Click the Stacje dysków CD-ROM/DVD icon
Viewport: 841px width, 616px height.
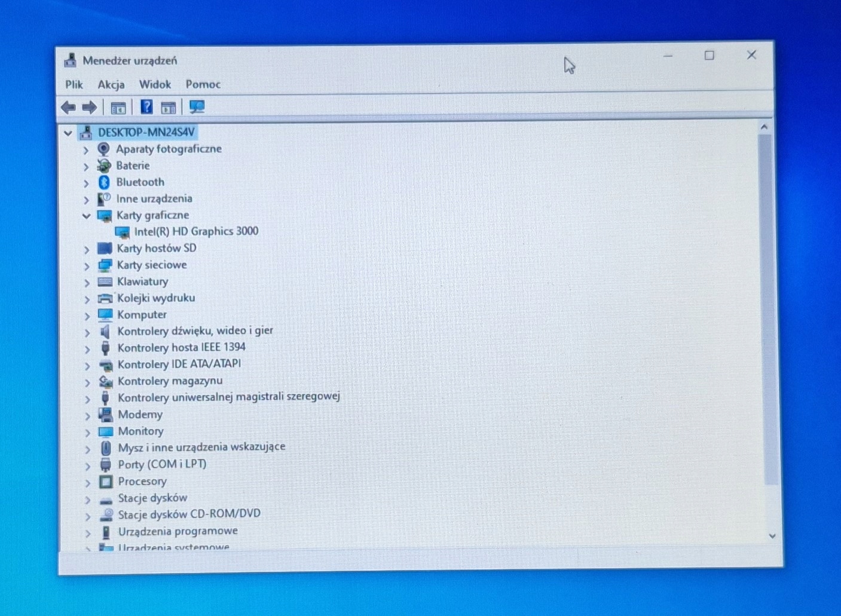[x=106, y=514]
